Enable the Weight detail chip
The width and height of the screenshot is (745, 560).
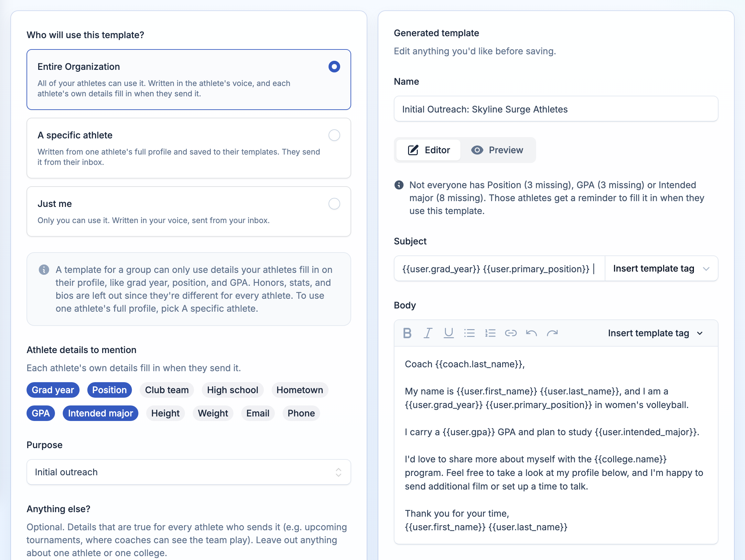[x=213, y=413]
